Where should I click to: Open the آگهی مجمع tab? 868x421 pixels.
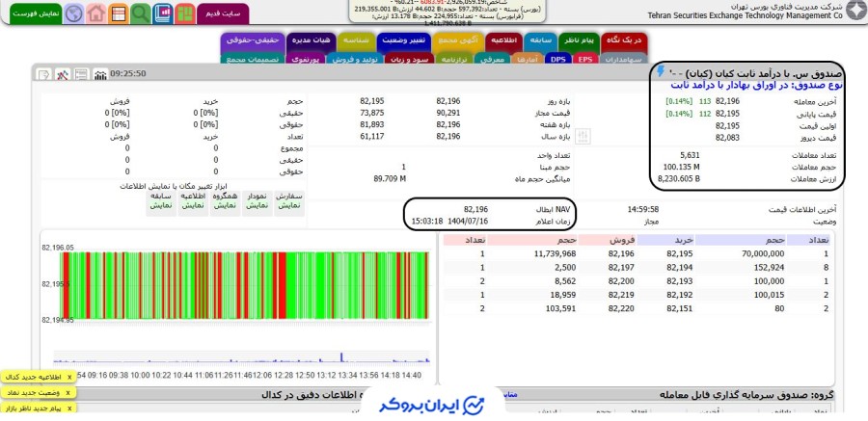tap(458, 40)
